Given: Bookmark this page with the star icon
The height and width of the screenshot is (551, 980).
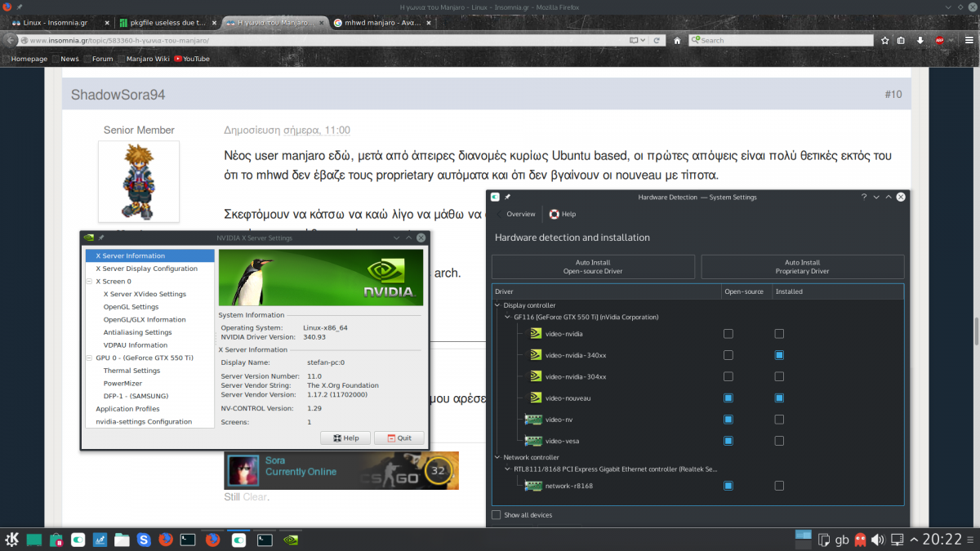Looking at the screenshot, I should 884,40.
